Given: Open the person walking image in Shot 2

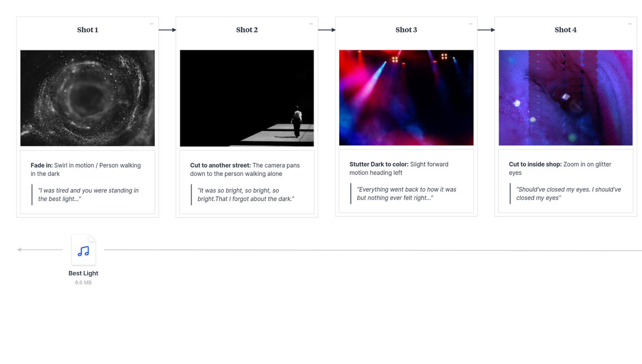Looking at the screenshot, I should 247,98.
